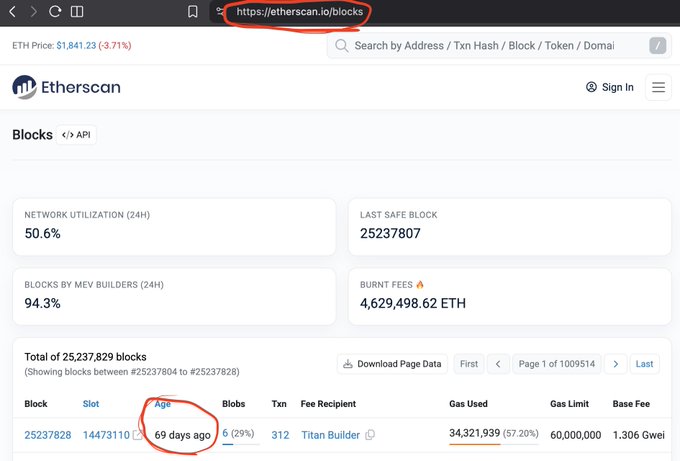Screen dimensions: 680x461
Task: Click the Download Page Data button
Action: pos(392,364)
